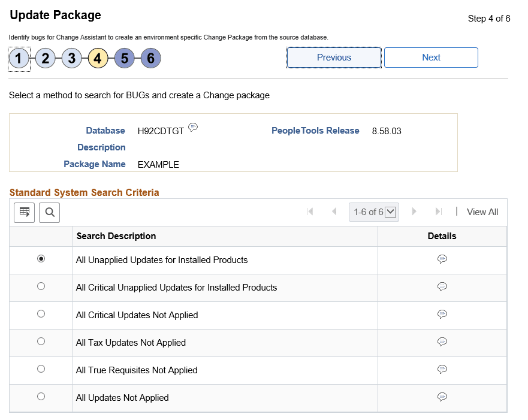Open Details comments for All True Requisites row

pos(442,369)
